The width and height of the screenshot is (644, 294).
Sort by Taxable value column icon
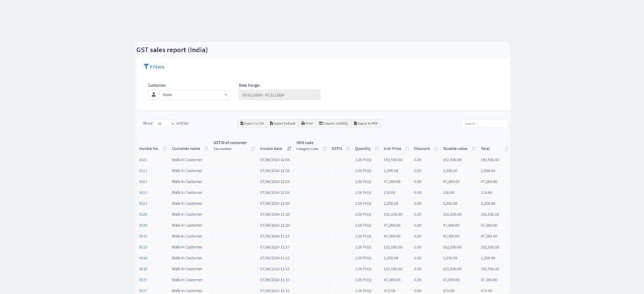pos(474,149)
